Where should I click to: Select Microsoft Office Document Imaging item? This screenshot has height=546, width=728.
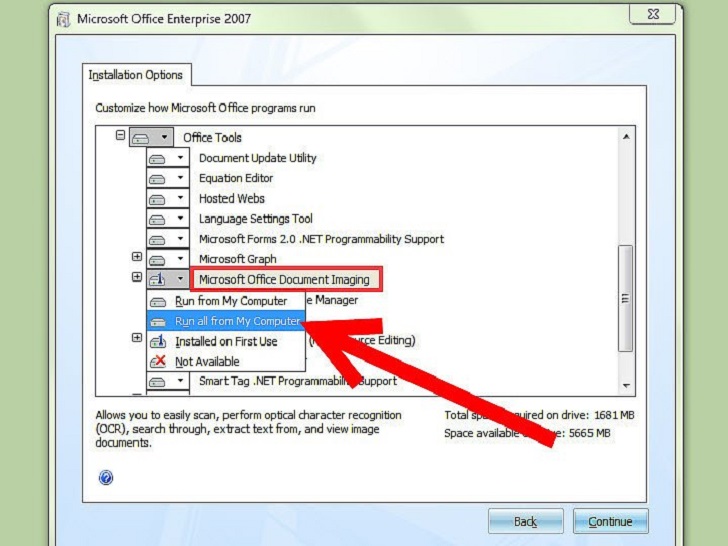tap(284, 280)
